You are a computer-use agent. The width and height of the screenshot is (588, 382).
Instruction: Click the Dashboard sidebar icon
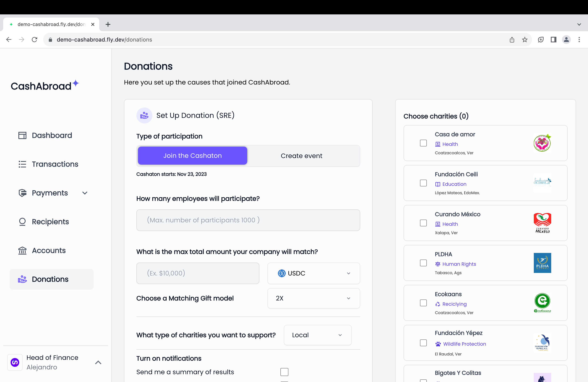pos(22,135)
